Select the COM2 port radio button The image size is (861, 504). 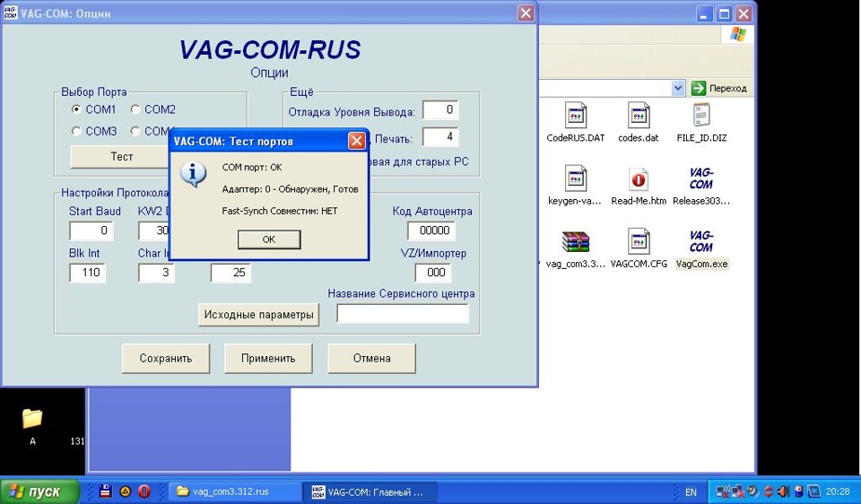135,109
